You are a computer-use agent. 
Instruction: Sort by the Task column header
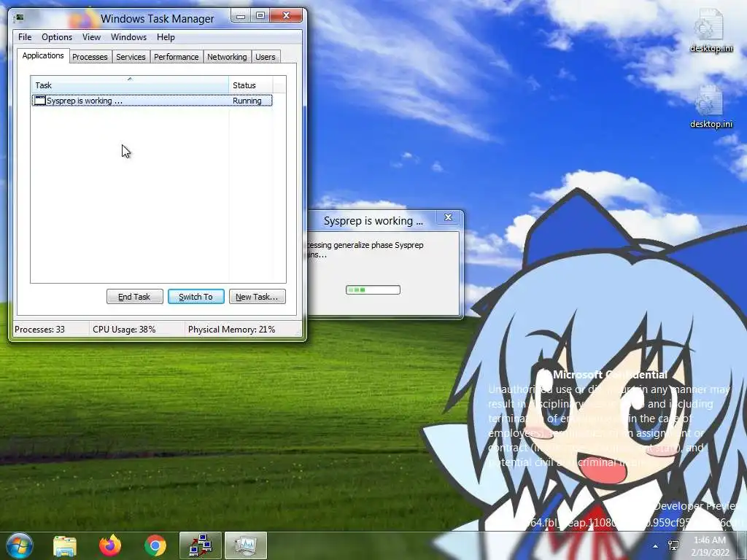click(130, 85)
